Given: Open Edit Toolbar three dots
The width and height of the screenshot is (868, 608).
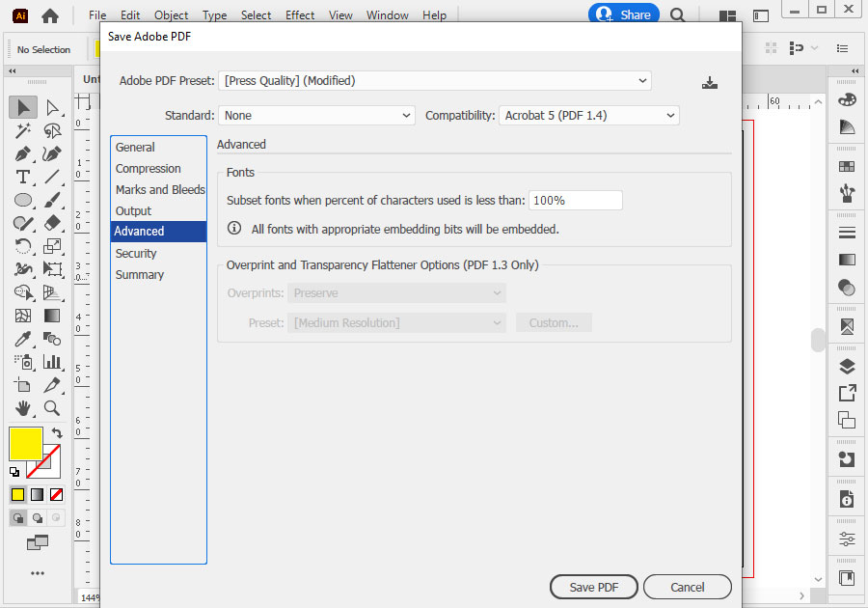Looking at the screenshot, I should [38, 573].
